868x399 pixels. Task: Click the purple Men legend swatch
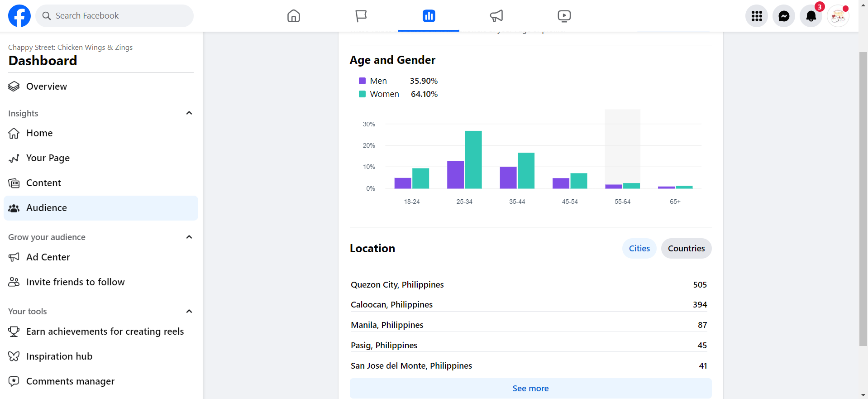(x=362, y=81)
